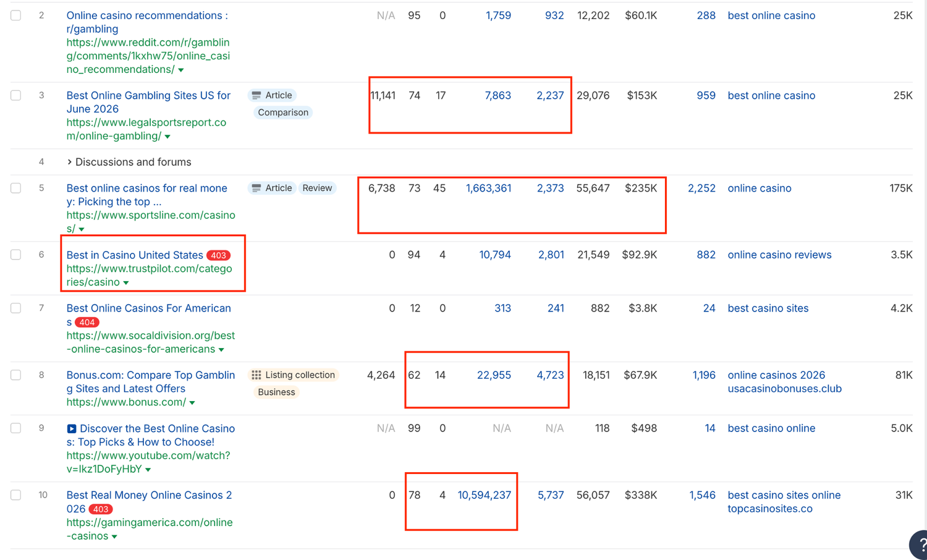Click the keywords count 2,252

point(701,188)
